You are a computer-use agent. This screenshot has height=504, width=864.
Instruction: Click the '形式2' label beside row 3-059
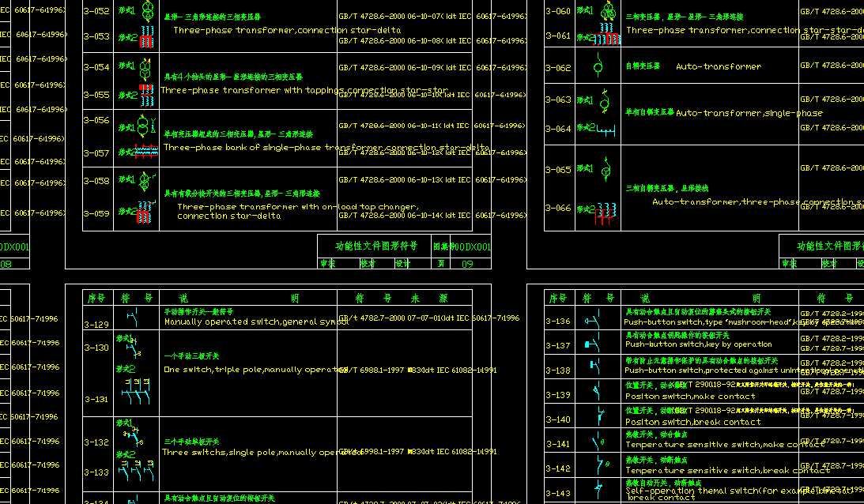click(126, 212)
